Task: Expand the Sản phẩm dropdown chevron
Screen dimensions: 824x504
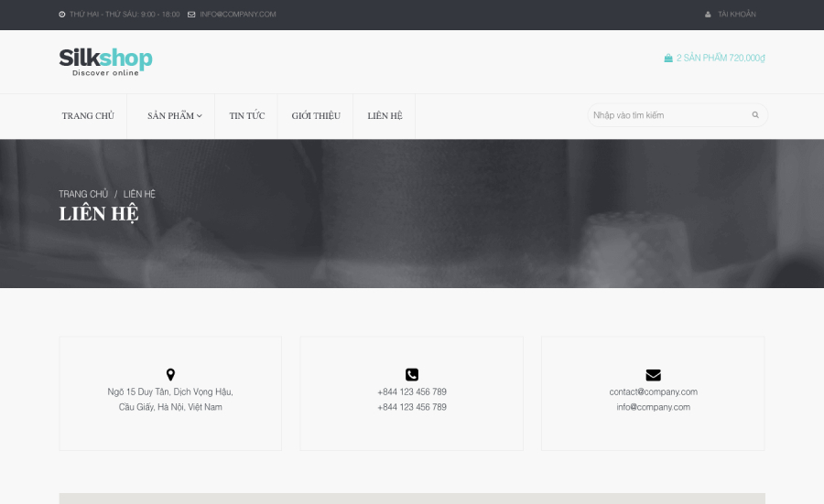Action: coord(200,116)
